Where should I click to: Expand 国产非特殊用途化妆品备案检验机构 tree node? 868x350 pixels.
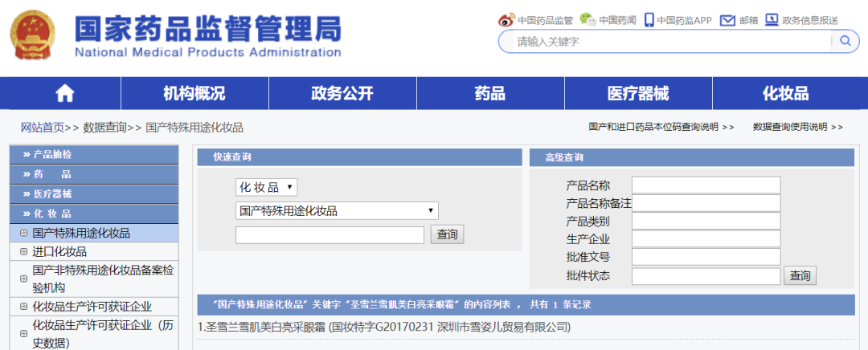23,279
